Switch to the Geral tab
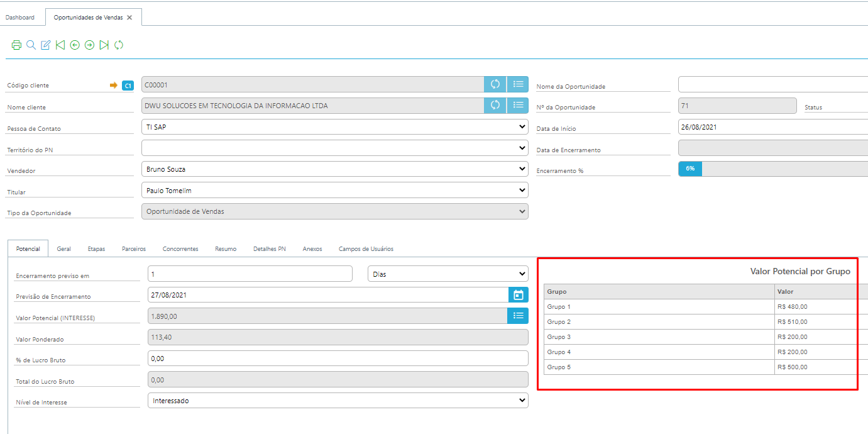Viewport: 868px width, 434px height. click(x=63, y=249)
